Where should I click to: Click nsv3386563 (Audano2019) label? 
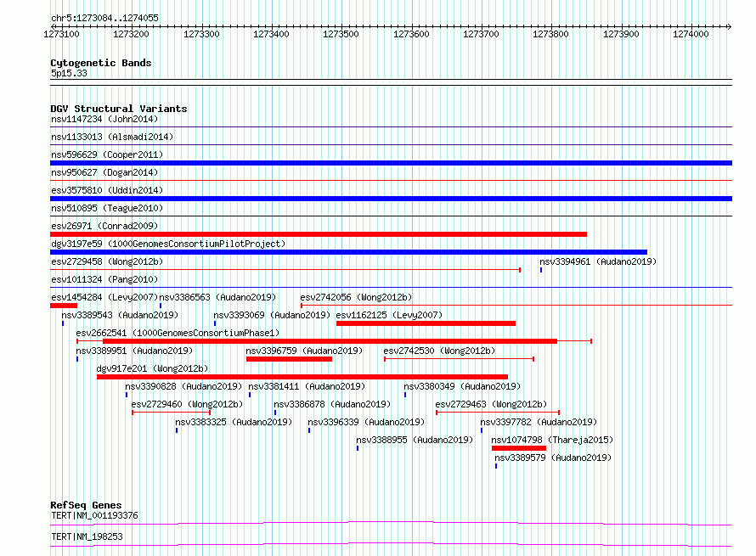point(217,297)
